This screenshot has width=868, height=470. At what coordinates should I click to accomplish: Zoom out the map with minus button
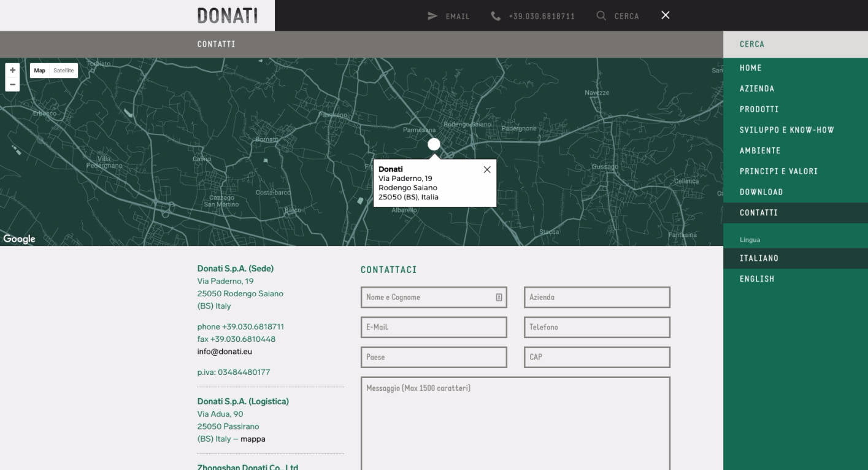[x=12, y=85]
